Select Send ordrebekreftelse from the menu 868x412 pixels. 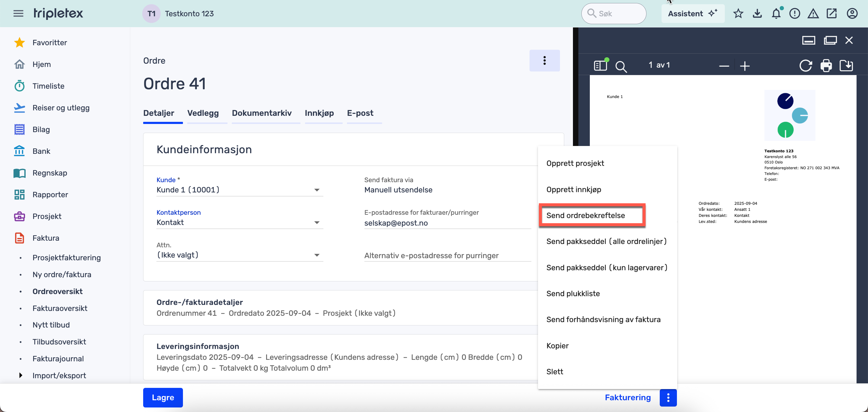click(x=585, y=215)
